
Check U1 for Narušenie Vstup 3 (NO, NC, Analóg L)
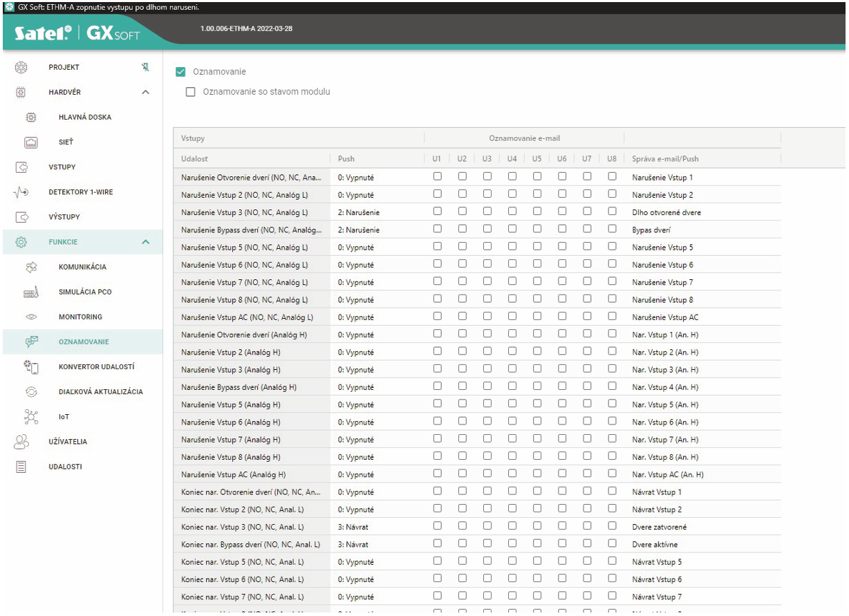437,212
